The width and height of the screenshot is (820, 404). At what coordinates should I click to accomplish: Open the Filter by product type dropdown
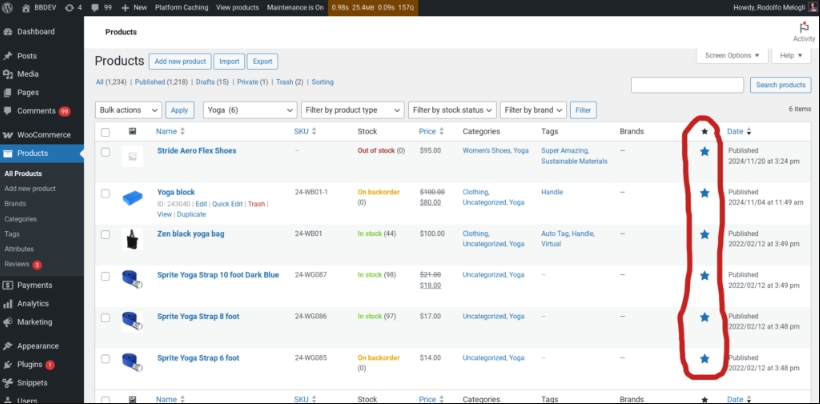[352, 110]
